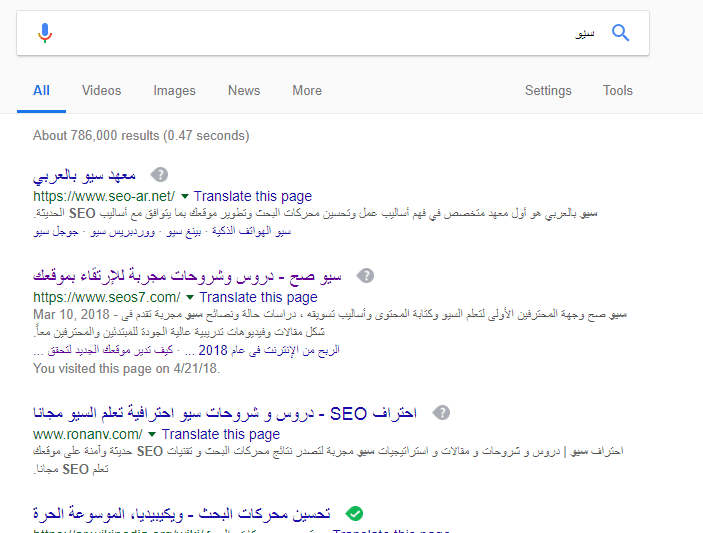The width and height of the screenshot is (703, 533).
Task: Open the Wikipedia result title
Action: pos(182,514)
